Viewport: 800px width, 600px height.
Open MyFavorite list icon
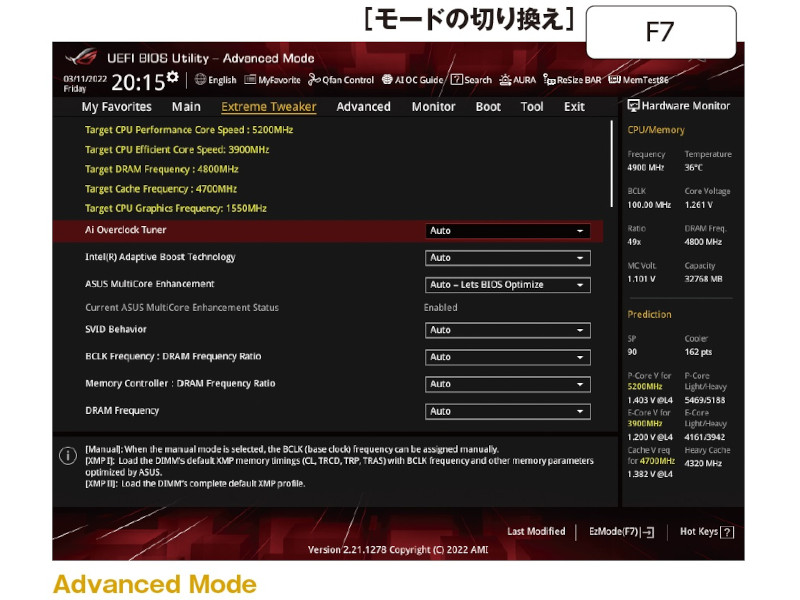click(x=250, y=80)
